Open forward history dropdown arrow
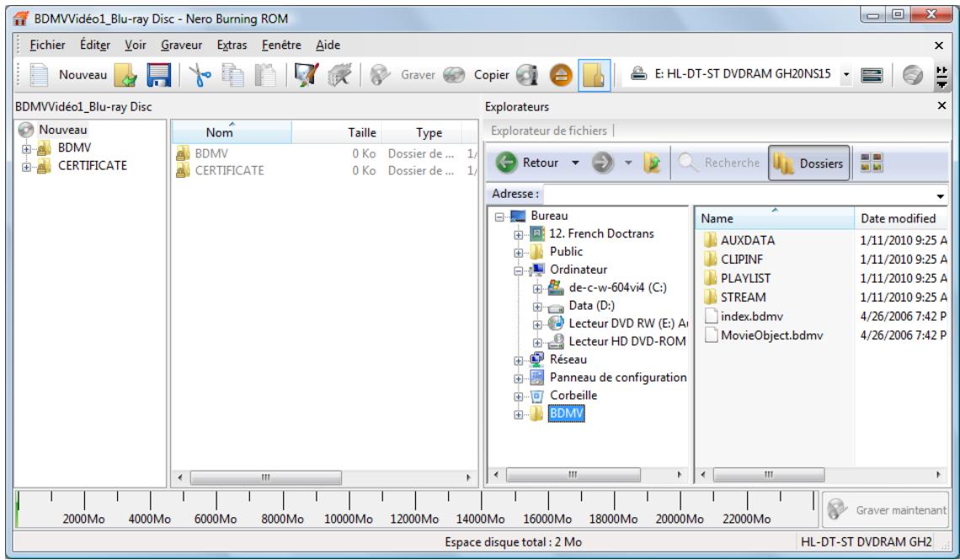The image size is (960, 560). [627, 163]
